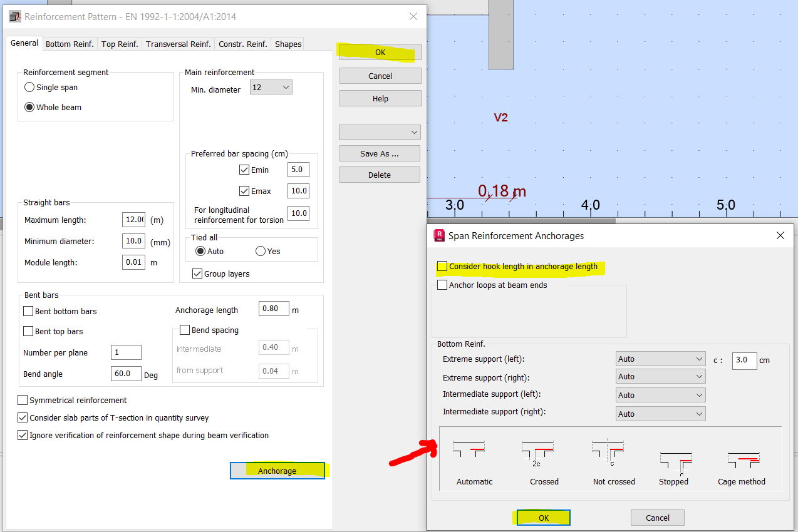Click the Save As button
This screenshot has height=532, width=798.
pyautogui.click(x=380, y=153)
